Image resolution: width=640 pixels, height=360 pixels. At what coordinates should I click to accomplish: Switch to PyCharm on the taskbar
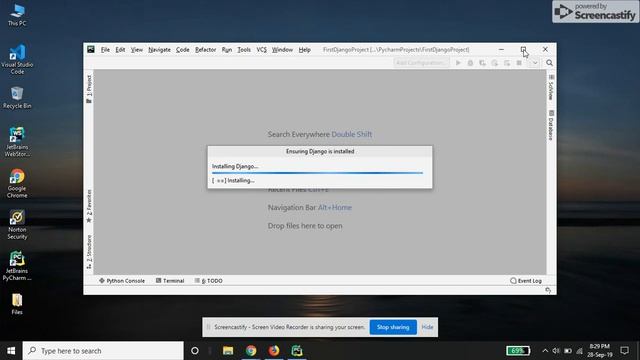(297, 351)
